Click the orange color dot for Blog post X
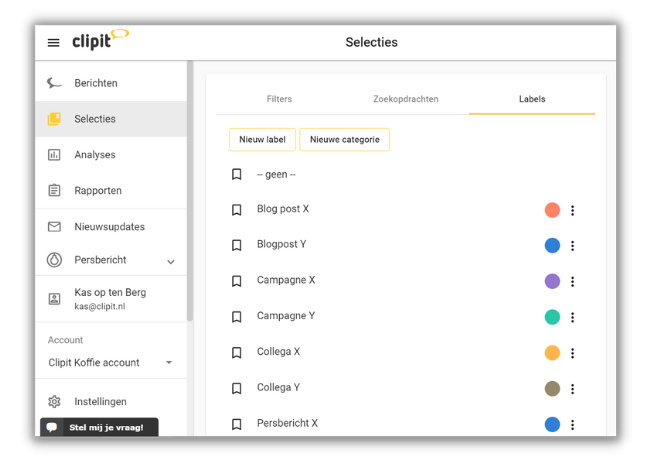 pos(552,210)
